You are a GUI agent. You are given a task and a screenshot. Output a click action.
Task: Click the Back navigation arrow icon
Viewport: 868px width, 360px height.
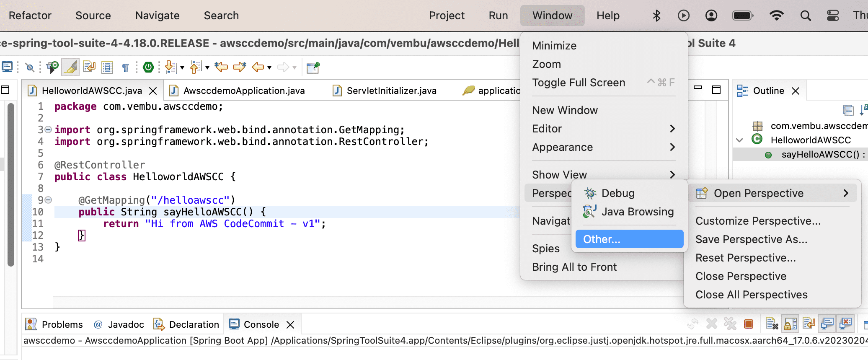[x=258, y=67]
